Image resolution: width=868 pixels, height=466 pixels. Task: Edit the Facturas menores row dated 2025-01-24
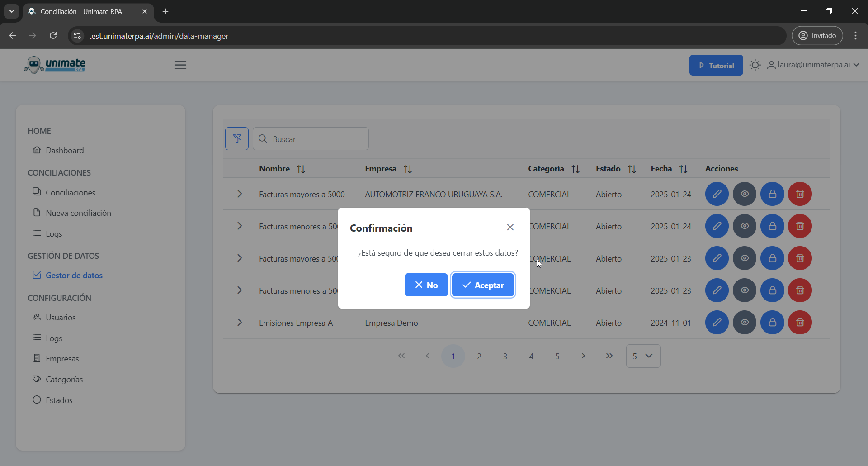[717, 226]
